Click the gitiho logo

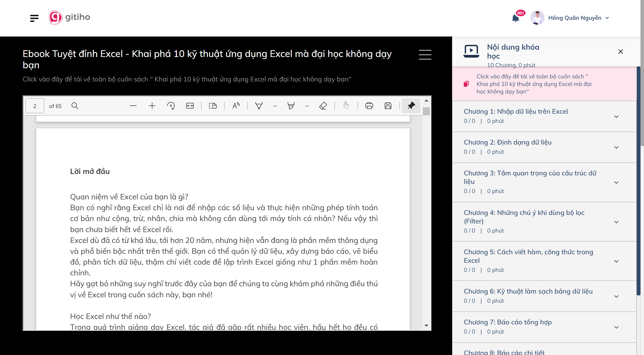point(69,17)
